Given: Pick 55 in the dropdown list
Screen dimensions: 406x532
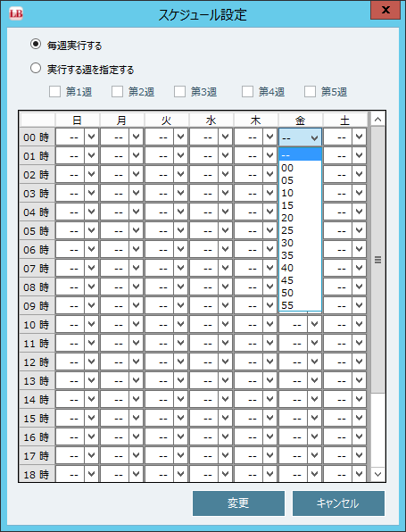Looking at the screenshot, I should [300, 305].
